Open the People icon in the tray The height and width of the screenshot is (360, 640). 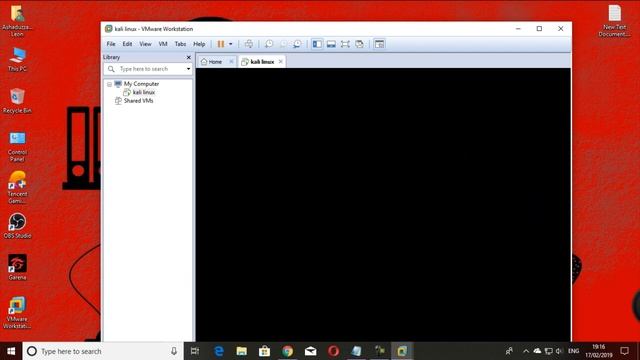tap(509, 351)
